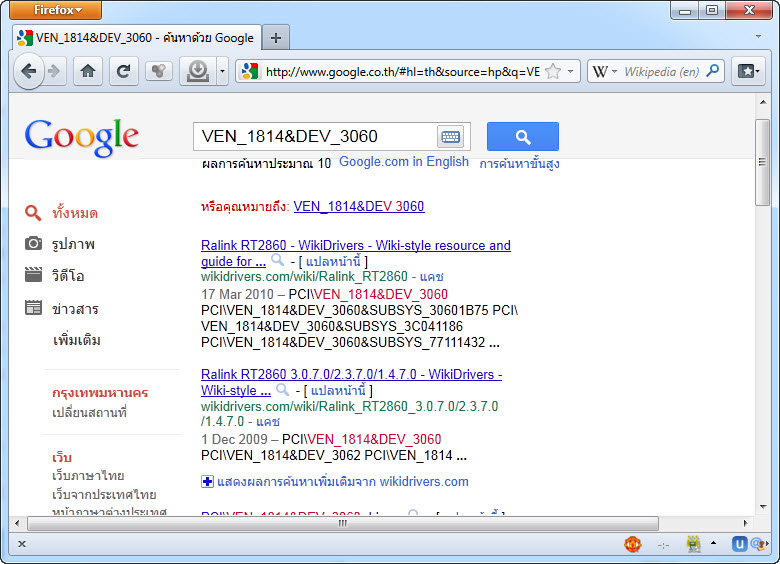Click the Manchester United icon in the status bar

632,544
